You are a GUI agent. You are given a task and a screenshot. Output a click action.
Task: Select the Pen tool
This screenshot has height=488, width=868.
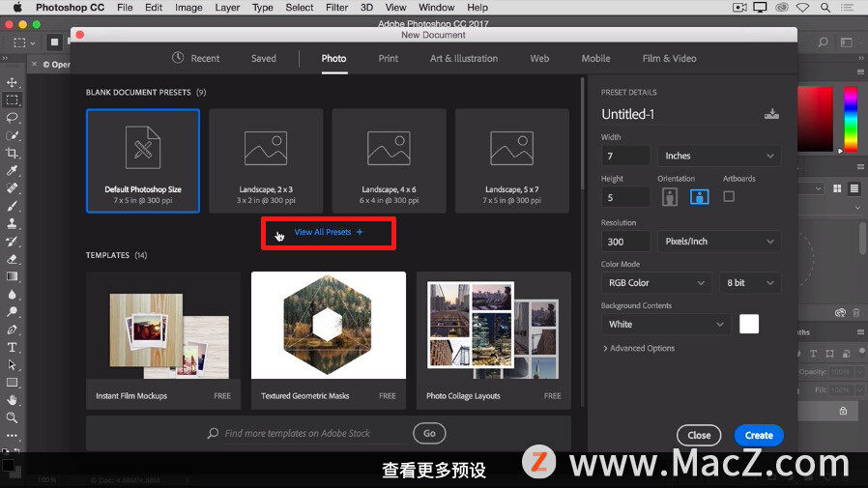pyautogui.click(x=12, y=330)
